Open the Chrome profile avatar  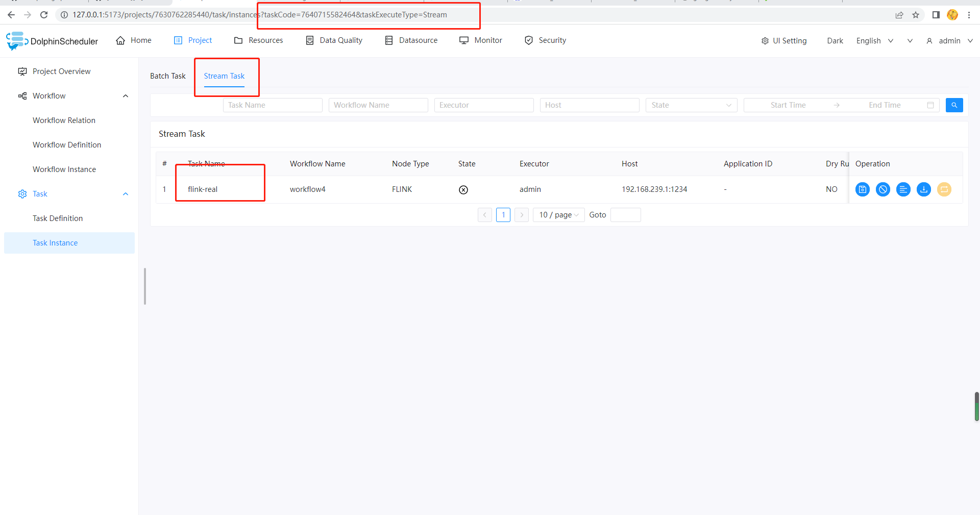(x=952, y=15)
